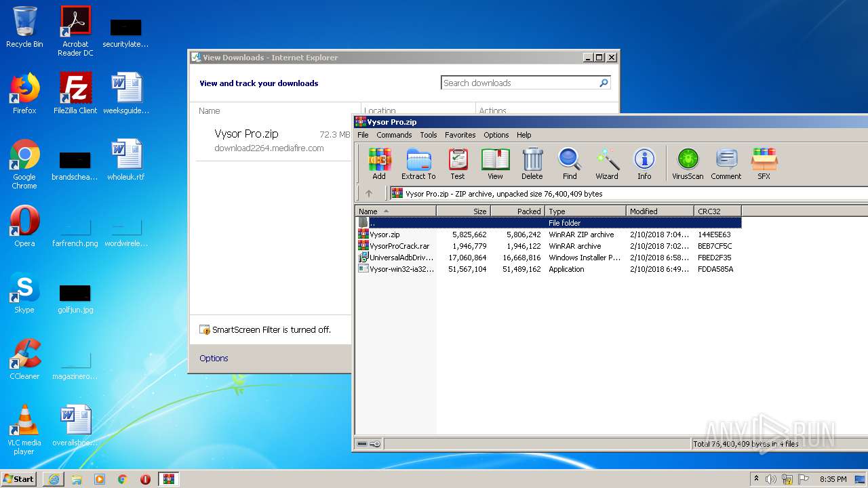Image resolution: width=868 pixels, height=488 pixels.
Task: Open the Help menu
Action: tap(524, 135)
